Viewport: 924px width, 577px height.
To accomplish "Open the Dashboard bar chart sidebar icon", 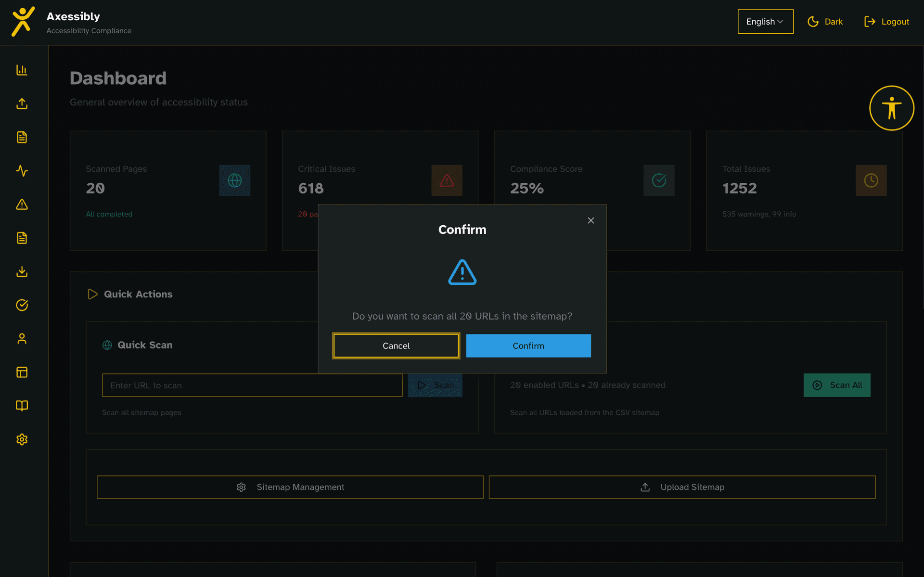I will point(22,70).
